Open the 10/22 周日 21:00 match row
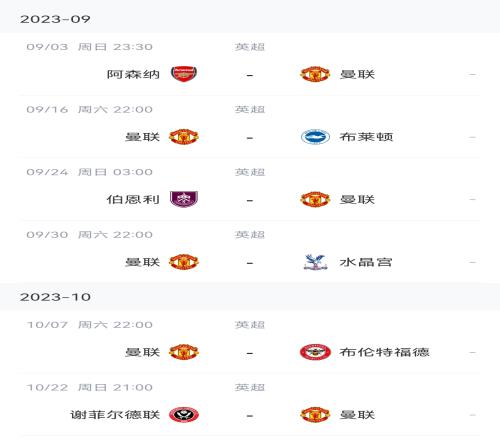This screenshot has height=440, width=500. coord(250,405)
